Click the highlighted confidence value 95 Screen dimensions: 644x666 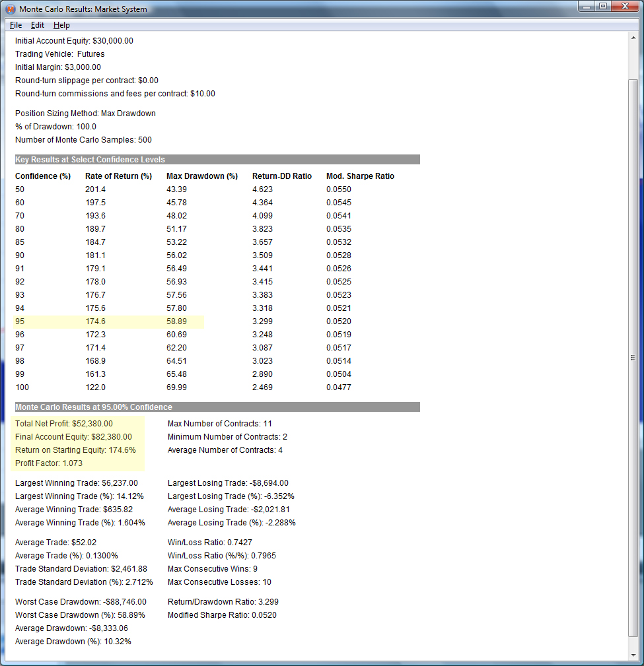(20, 321)
